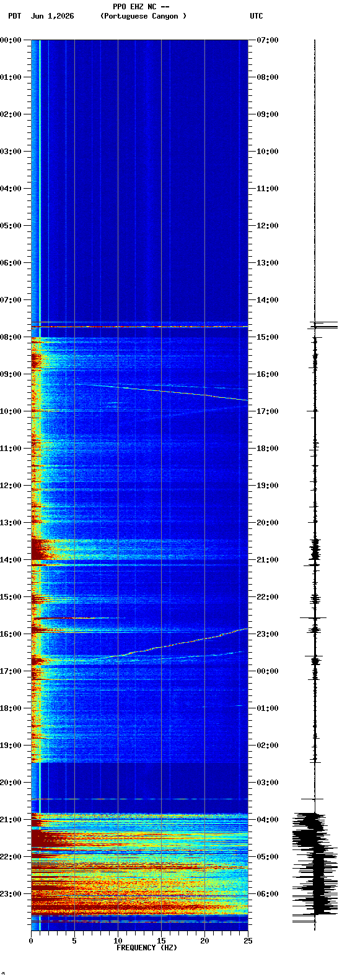342x980 pixels.
Task: Click the frequency axis tick label '0'
Action: click(x=31, y=941)
